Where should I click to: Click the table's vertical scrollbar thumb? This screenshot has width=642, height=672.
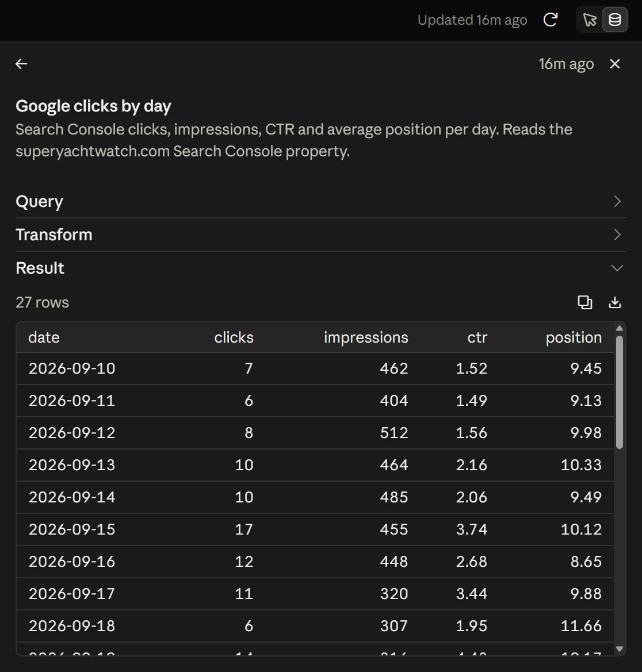tap(619, 392)
